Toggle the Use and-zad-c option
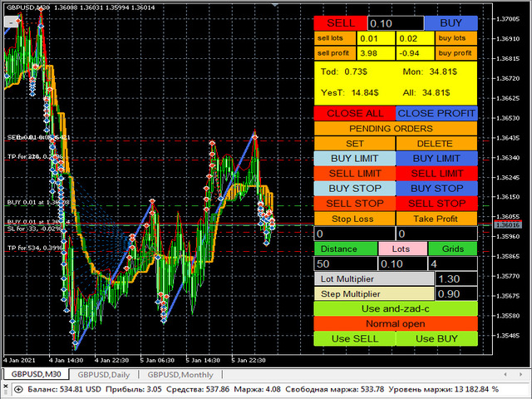 [x=396, y=308]
